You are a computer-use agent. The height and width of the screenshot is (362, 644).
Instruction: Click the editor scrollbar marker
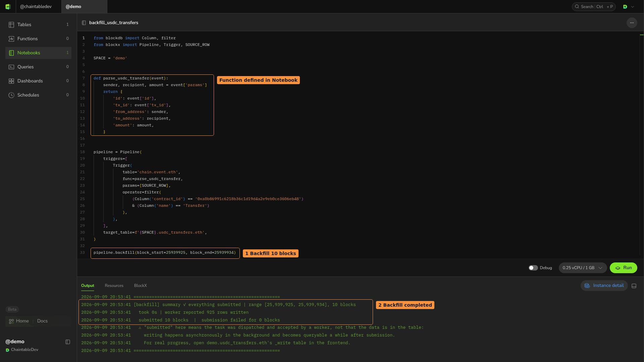(x=642, y=35)
